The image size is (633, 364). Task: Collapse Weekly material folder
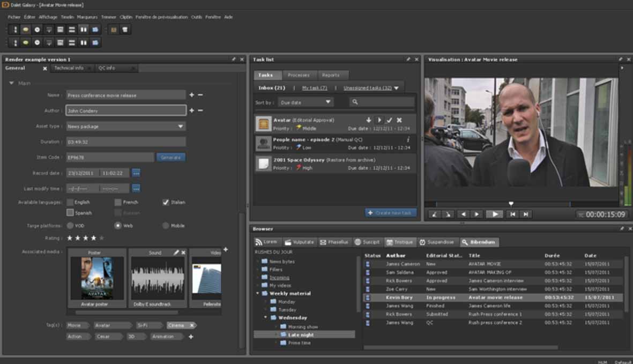[x=258, y=293]
